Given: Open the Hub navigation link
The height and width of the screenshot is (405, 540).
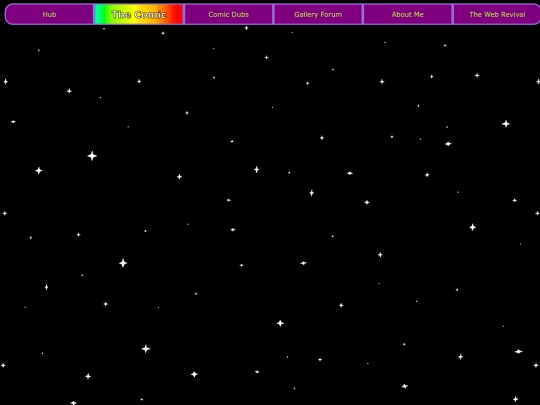Looking at the screenshot, I should pyautogui.click(x=49, y=14).
